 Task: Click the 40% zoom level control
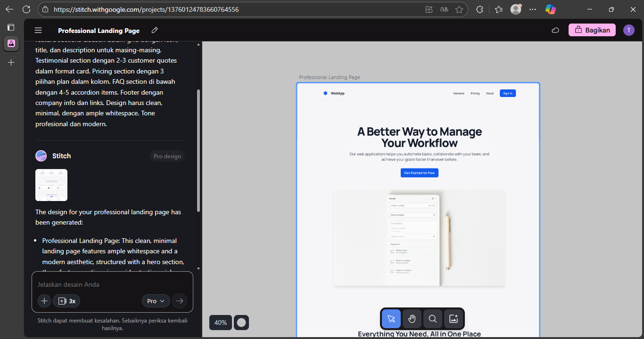click(220, 323)
